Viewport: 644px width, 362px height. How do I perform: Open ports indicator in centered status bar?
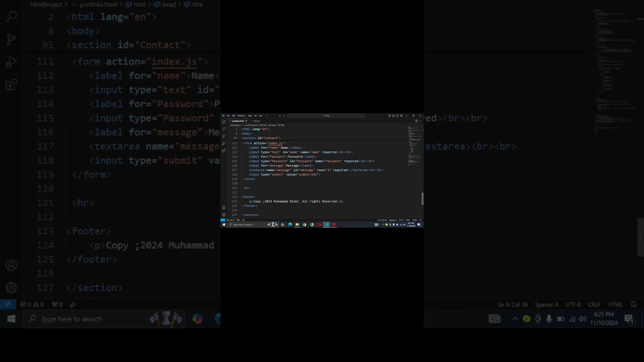coord(239,220)
